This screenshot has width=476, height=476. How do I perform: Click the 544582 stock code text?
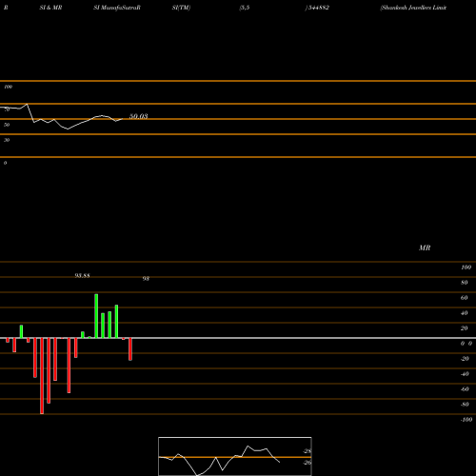317,8
